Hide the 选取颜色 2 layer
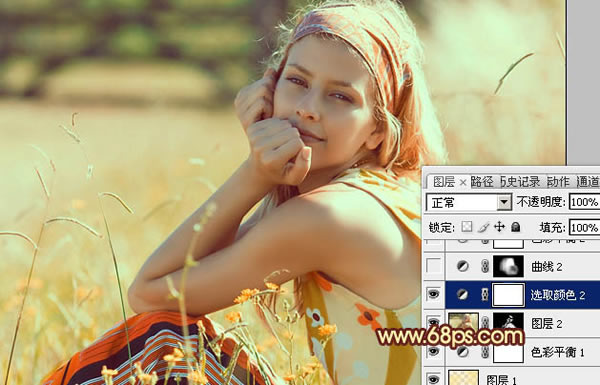The image size is (600, 385). [x=434, y=294]
